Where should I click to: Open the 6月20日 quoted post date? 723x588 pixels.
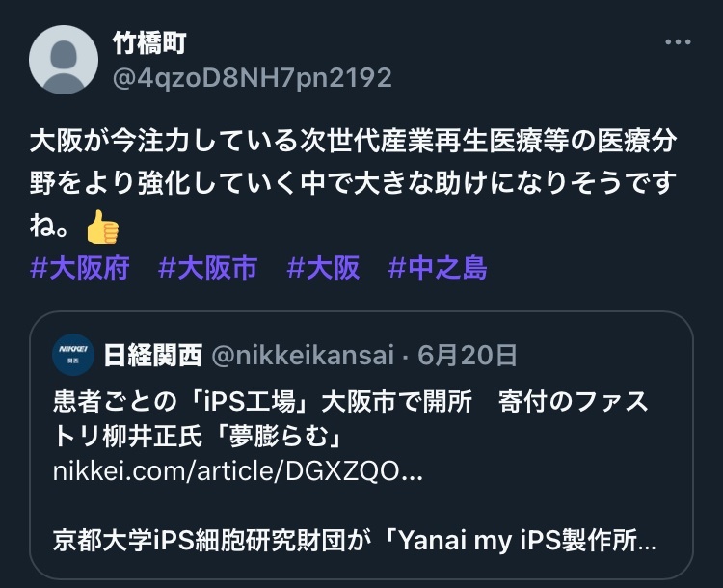(468, 355)
